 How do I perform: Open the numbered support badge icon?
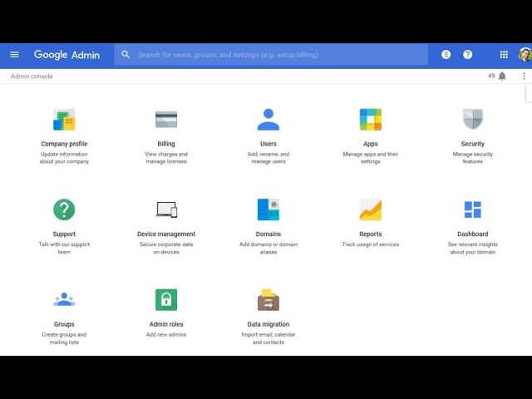(x=446, y=54)
